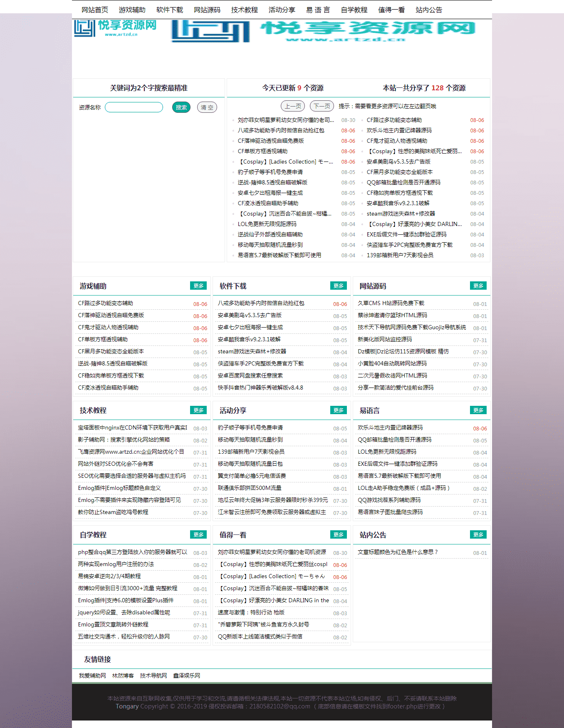564x728 pixels.
Task: Click the large 悦享资源网 banner image
Action: pyautogui.click(x=324, y=31)
